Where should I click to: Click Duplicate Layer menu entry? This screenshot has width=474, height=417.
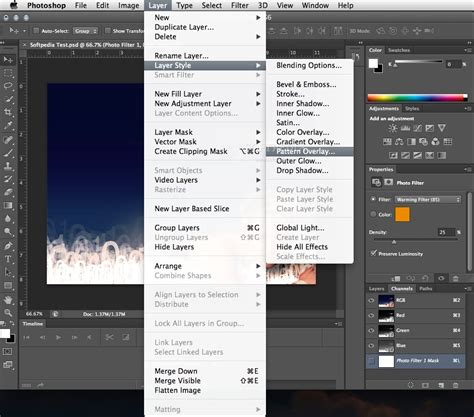205,27
